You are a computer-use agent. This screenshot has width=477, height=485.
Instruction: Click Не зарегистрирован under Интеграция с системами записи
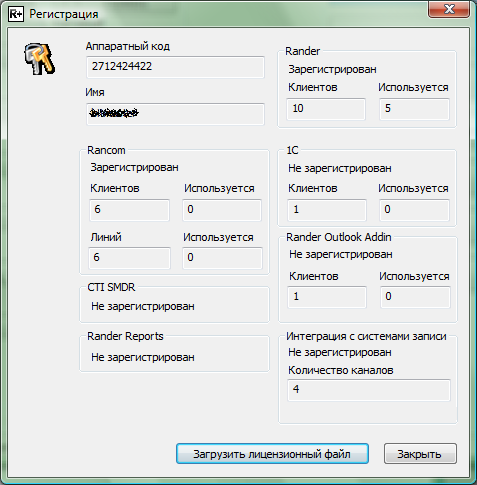coord(340,352)
